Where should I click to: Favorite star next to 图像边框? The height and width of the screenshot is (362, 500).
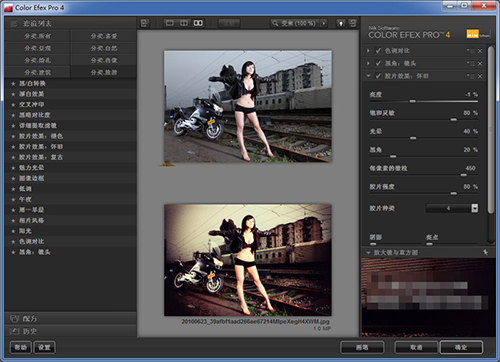(x=13, y=178)
